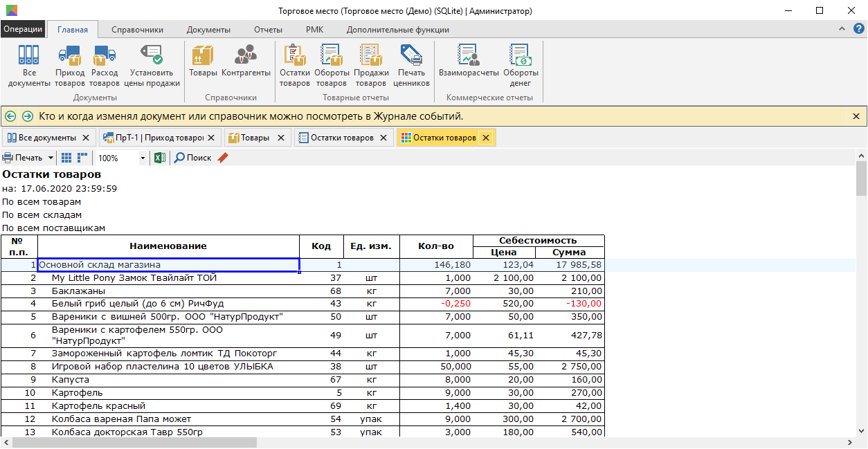The height and width of the screenshot is (449, 868).
Task: Click the Поиск search button
Action: 192,158
